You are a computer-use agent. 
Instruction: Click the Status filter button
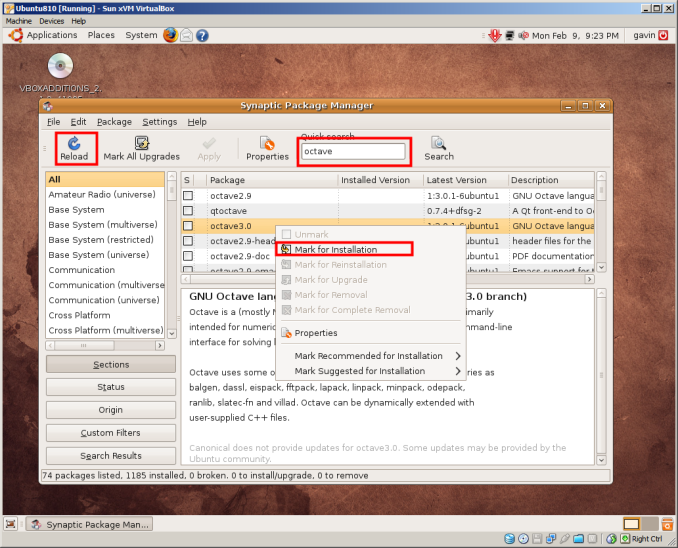point(111,387)
